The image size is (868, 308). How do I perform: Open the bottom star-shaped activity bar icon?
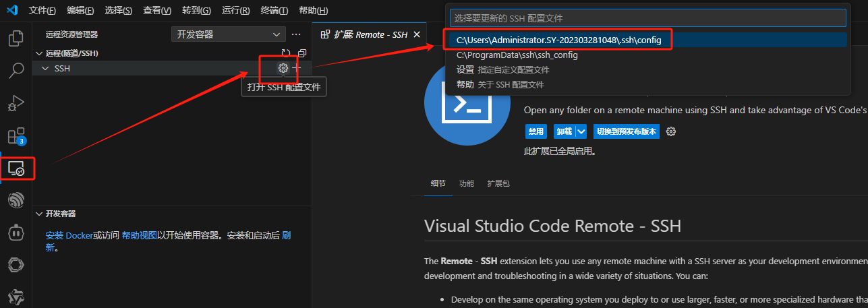pos(16,297)
